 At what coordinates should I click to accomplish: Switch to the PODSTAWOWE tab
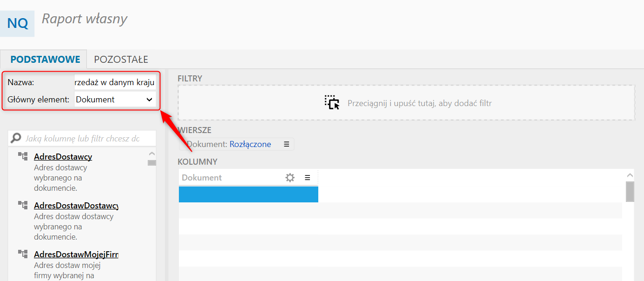tap(45, 60)
